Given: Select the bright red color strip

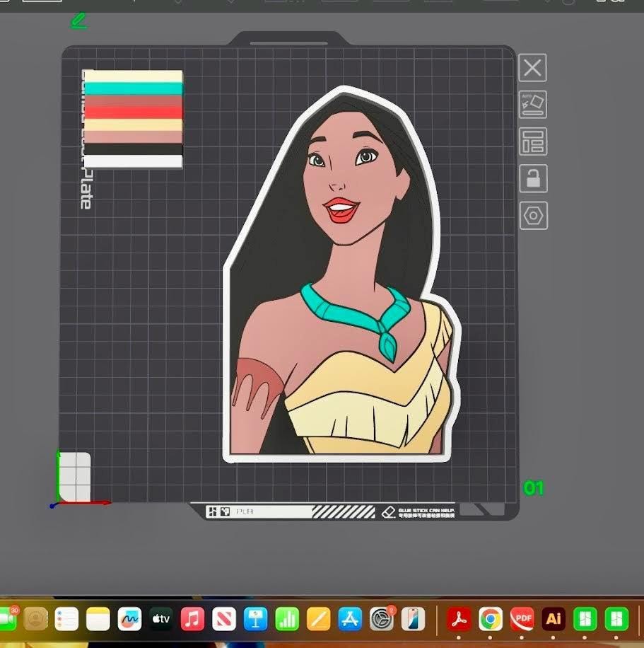Looking at the screenshot, I should (133, 112).
